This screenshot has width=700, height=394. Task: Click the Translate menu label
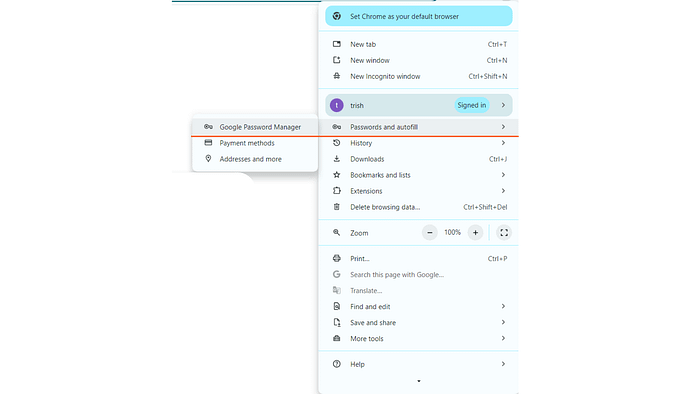[366, 290]
